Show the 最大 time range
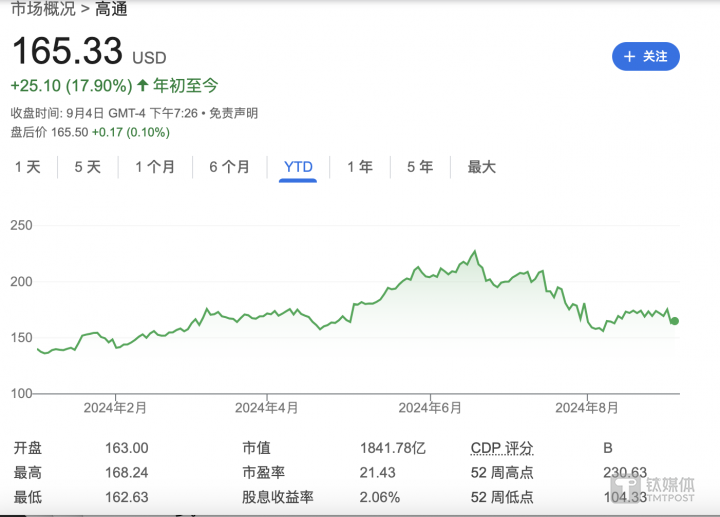Image resolution: width=720 pixels, height=517 pixels. point(482,167)
